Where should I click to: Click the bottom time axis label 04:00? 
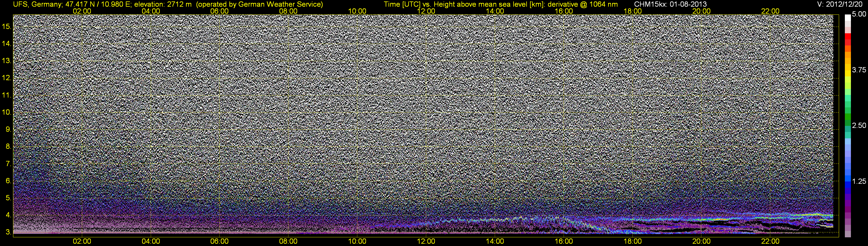tap(151, 241)
